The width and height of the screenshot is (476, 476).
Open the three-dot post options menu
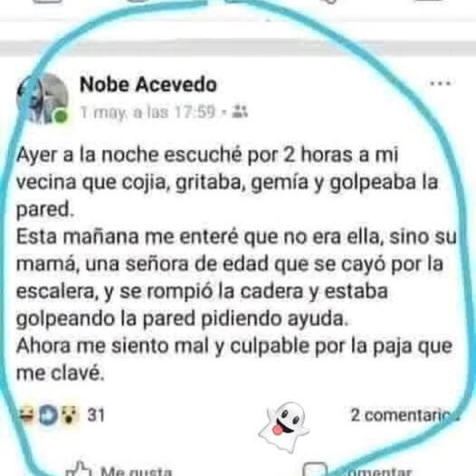440,83
